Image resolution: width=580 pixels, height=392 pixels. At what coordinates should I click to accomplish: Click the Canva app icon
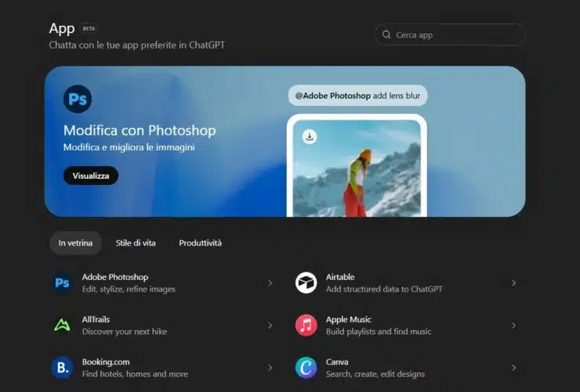click(x=306, y=368)
